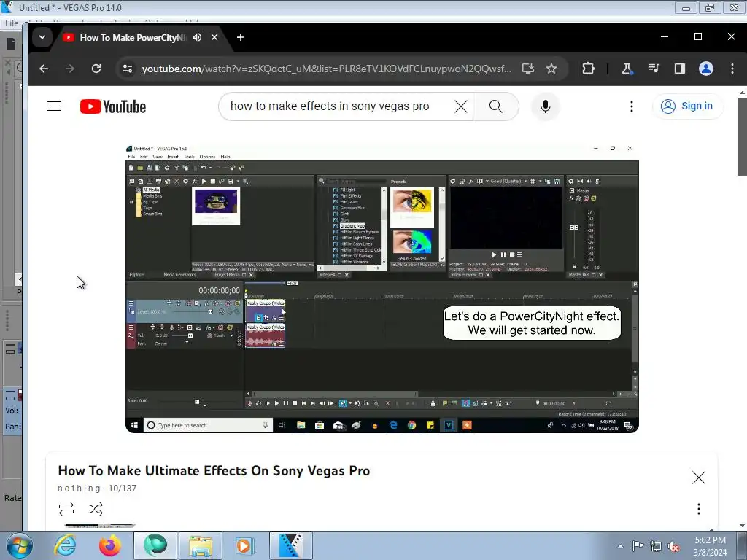The height and width of the screenshot is (560, 747).
Task: Open the install or cast icon in the address bar
Action: 528,69
